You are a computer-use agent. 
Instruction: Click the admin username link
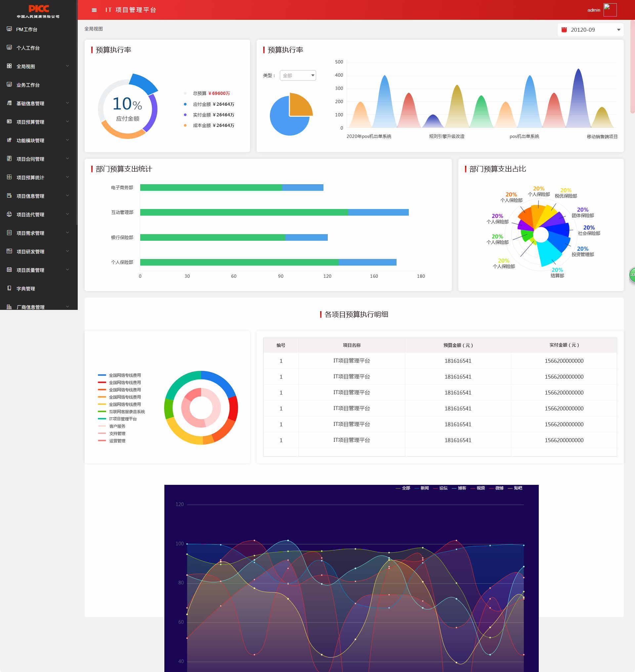593,10
